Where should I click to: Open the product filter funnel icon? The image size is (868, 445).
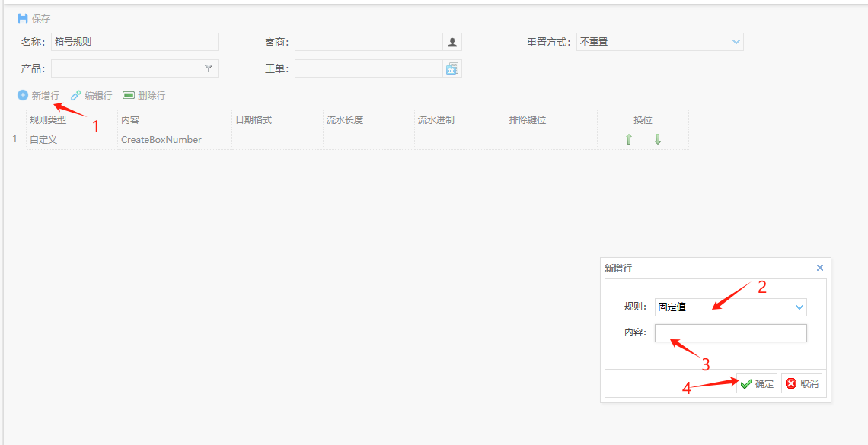pos(209,68)
